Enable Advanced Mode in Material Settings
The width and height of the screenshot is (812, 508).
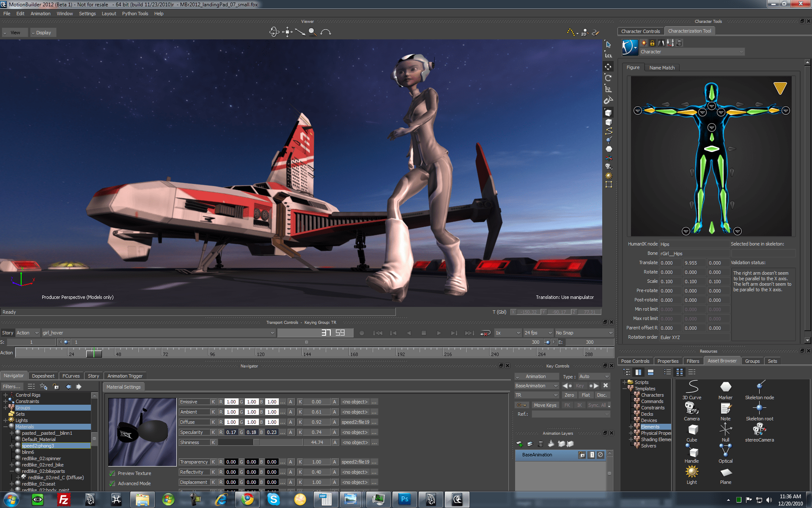point(112,483)
